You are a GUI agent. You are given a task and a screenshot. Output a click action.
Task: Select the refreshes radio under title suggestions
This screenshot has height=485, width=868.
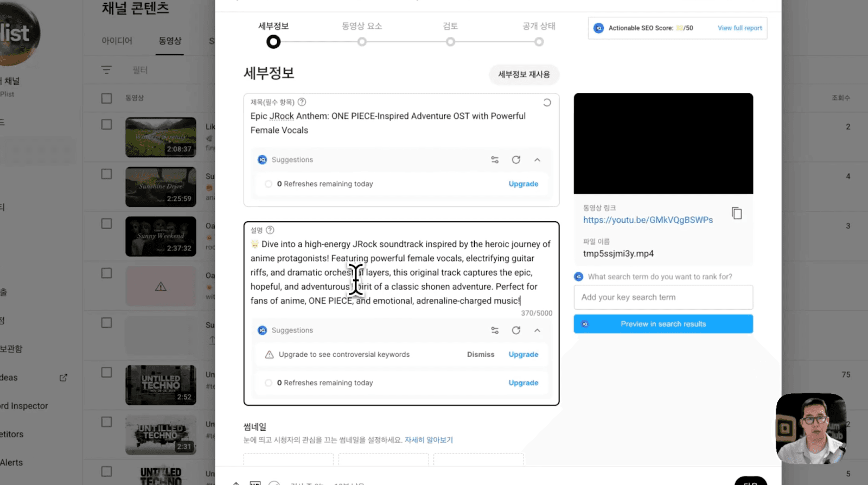click(x=269, y=184)
